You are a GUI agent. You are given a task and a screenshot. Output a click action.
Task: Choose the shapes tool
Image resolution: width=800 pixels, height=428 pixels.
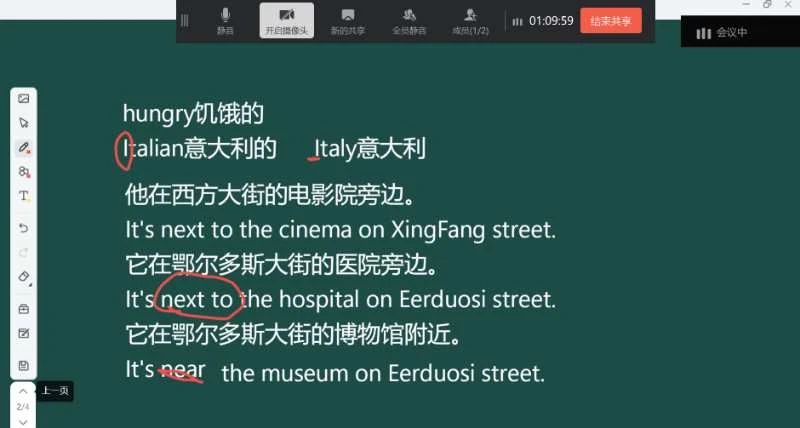24,172
